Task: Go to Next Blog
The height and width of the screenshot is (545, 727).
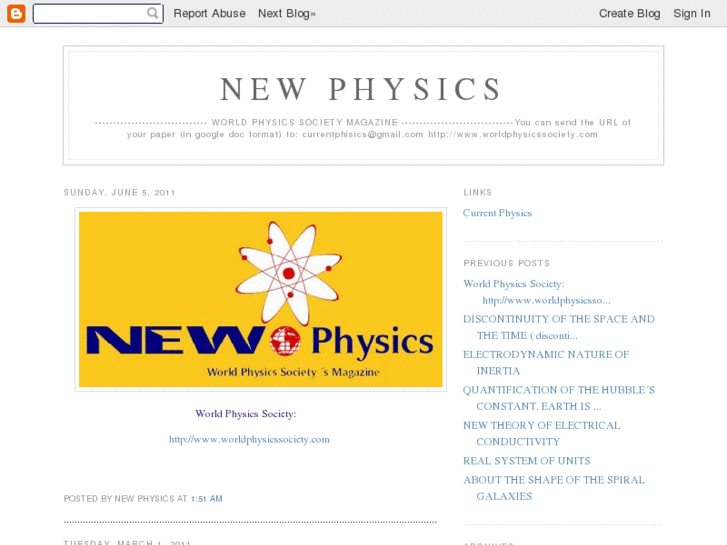Action: click(287, 13)
